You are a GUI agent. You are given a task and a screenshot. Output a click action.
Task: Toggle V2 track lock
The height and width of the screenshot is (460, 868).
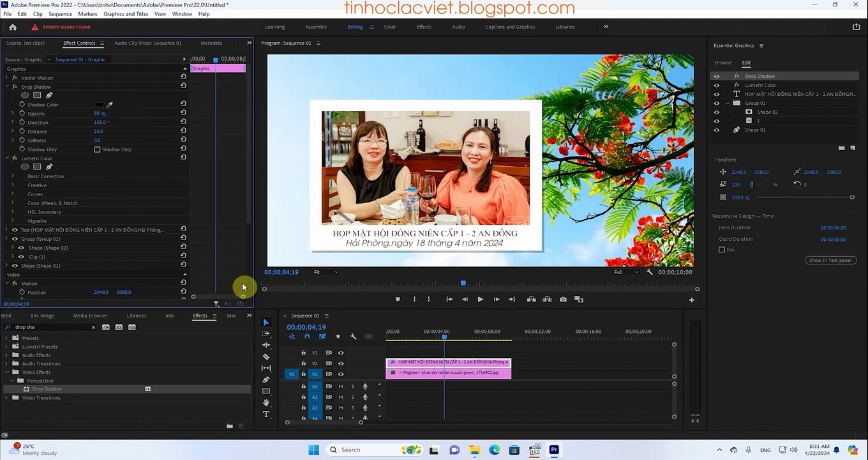point(303,364)
